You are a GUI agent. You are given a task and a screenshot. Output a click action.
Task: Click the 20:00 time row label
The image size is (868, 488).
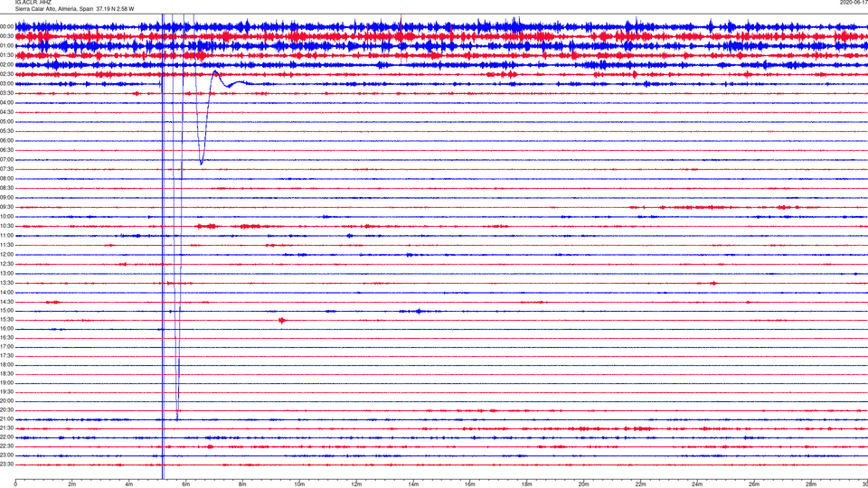6,401
